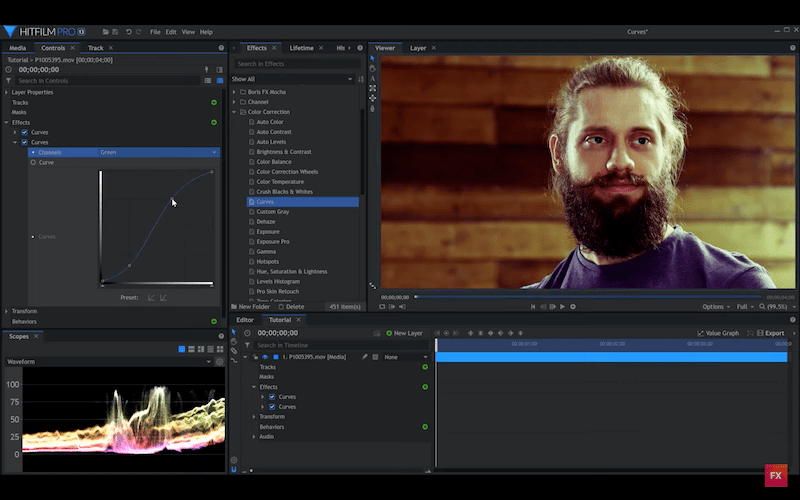Toggle keyframing circle for Curve property

(33, 162)
